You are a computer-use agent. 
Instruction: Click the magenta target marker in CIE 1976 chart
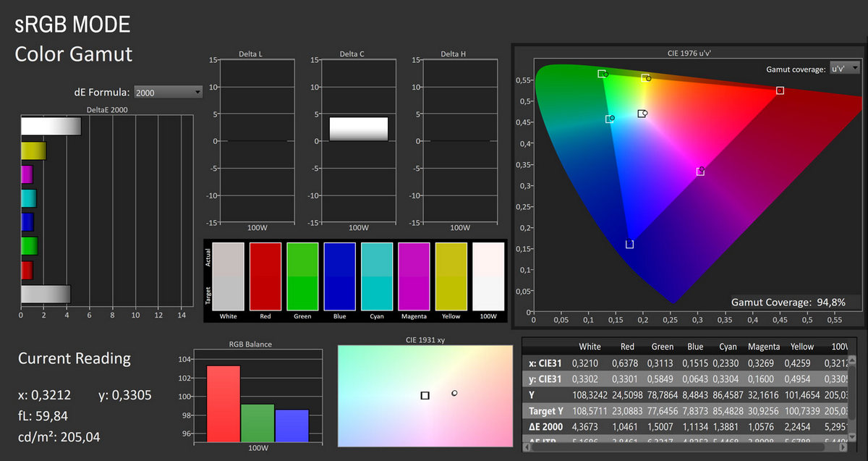(x=700, y=172)
